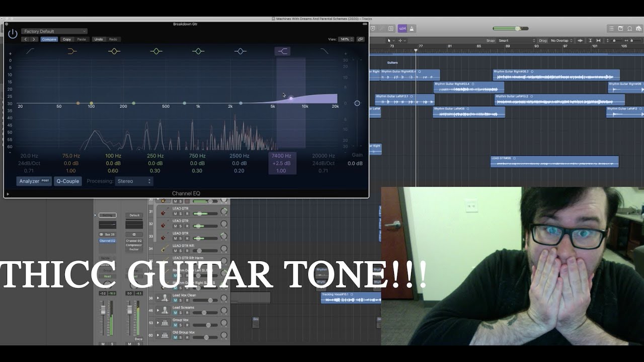The height and width of the screenshot is (362, 644).
Task: Enable the low cut filter band icon
Action: point(30,51)
